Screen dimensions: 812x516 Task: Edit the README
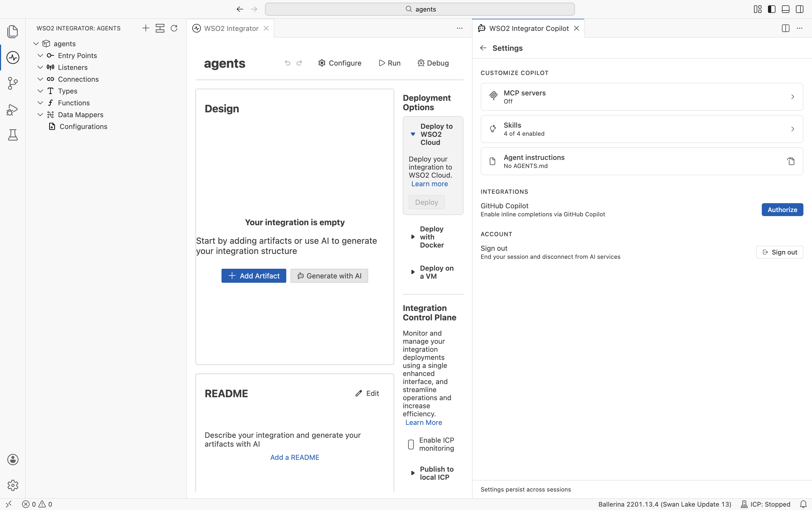[367, 393]
